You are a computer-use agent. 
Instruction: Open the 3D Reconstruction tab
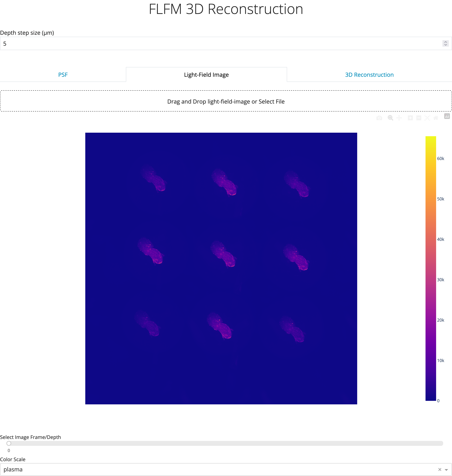click(x=369, y=75)
